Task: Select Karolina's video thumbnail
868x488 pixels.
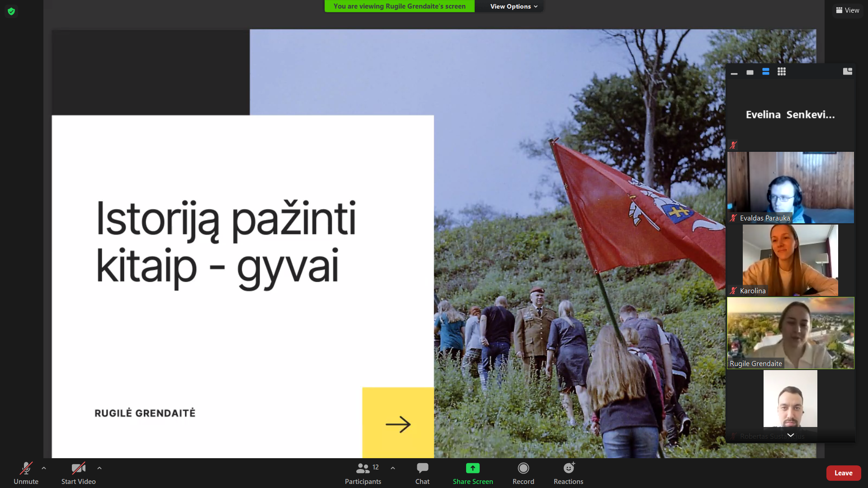Action: (x=790, y=260)
